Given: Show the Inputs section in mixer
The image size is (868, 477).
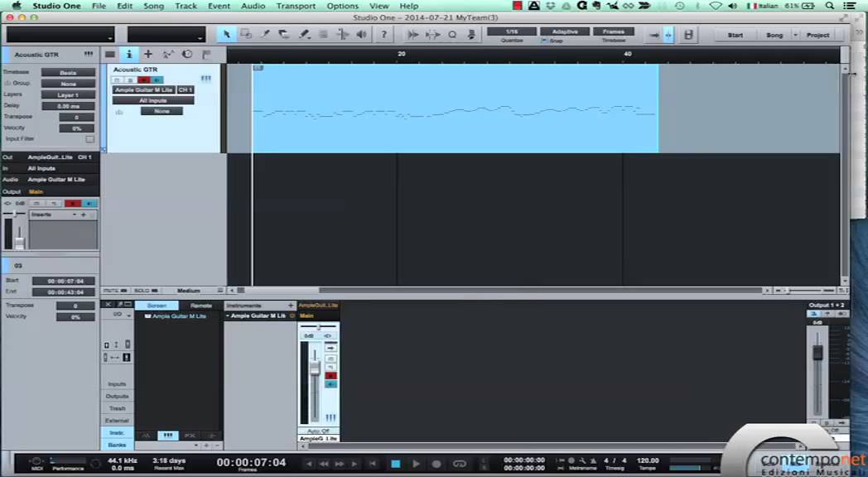Looking at the screenshot, I should pos(117,384).
